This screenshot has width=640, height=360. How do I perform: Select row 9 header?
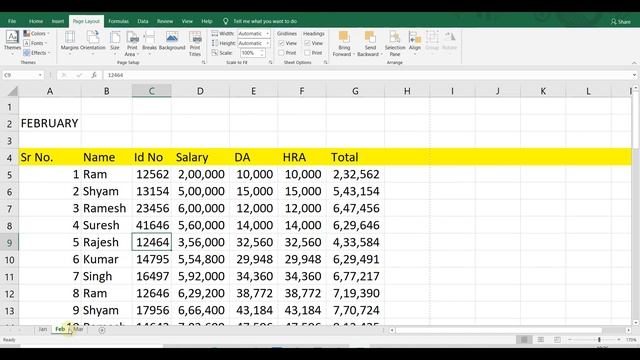pos(9,243)
